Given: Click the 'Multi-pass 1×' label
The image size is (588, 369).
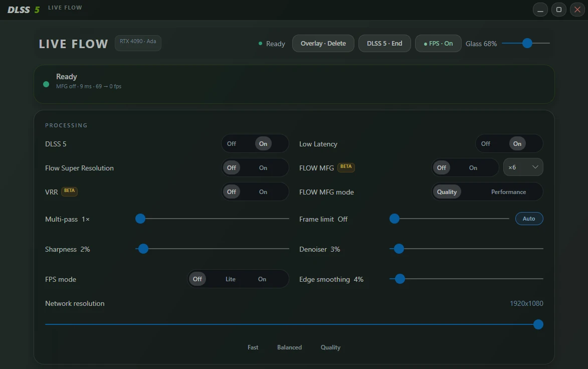Looking at the screenshot, I should pyautogui.click(x=68, y=220).
